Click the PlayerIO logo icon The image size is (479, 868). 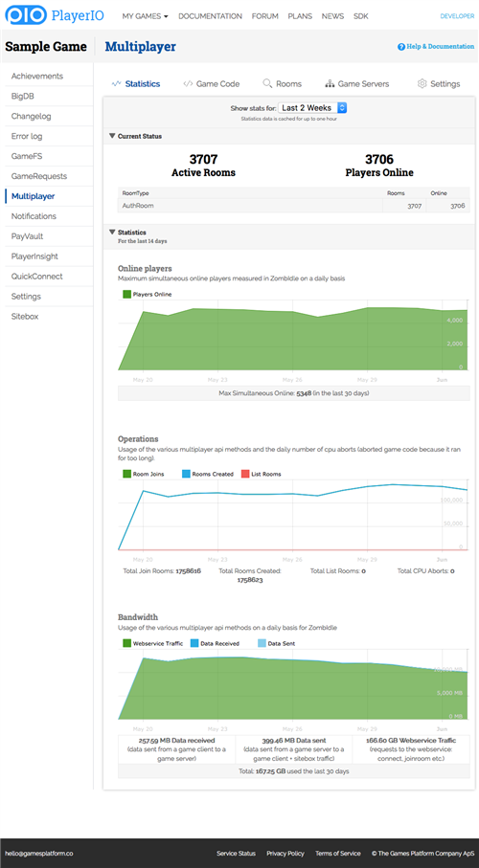(26, 15)
